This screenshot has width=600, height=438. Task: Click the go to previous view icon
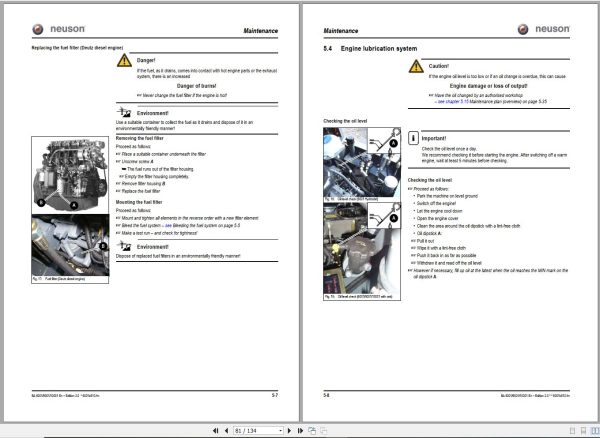(x=312, y=431)
